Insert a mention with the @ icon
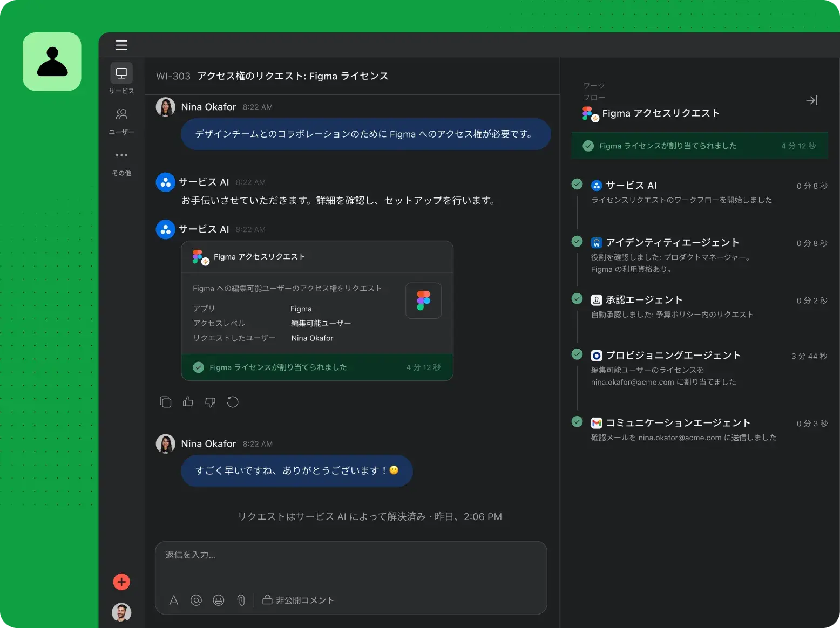 [x=196, y=600]
